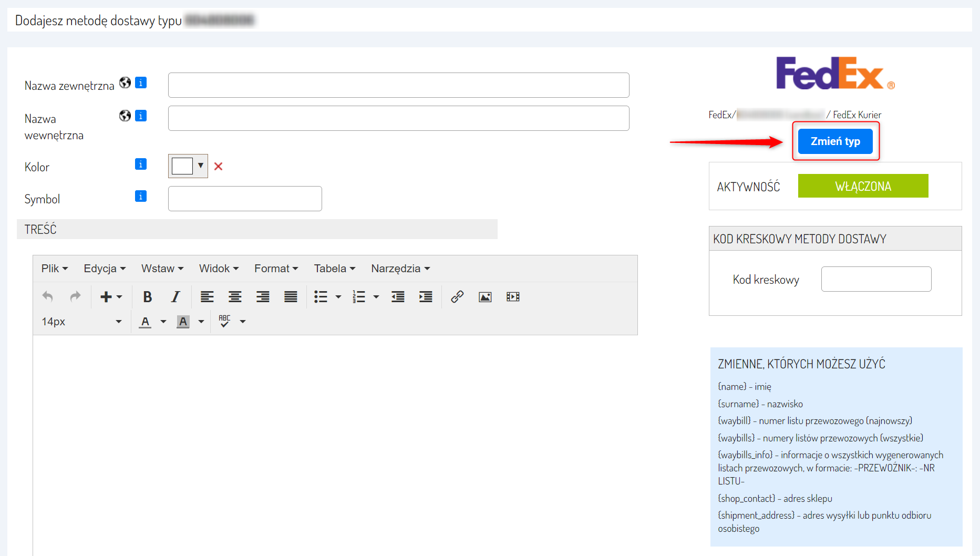Click info icon next to Symbol
Viewport: 980px width, 556px height.
[x=141, y=196]
